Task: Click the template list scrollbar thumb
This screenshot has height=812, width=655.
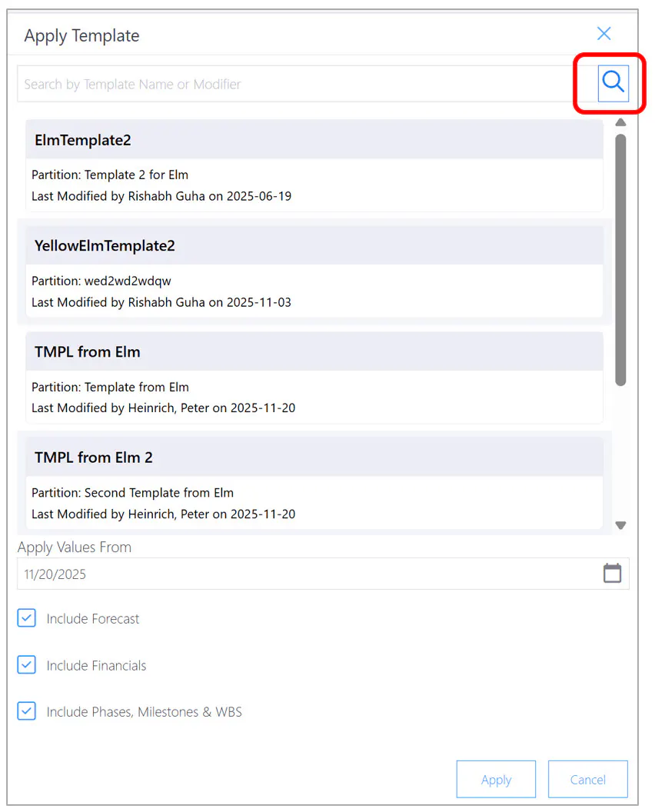Action: pos(621,260)
